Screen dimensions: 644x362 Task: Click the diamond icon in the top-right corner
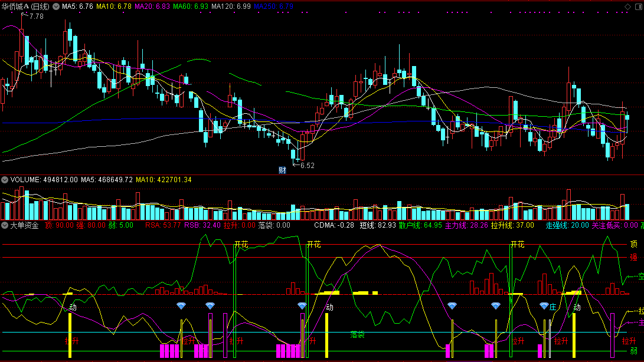click(x=627, y=6)
